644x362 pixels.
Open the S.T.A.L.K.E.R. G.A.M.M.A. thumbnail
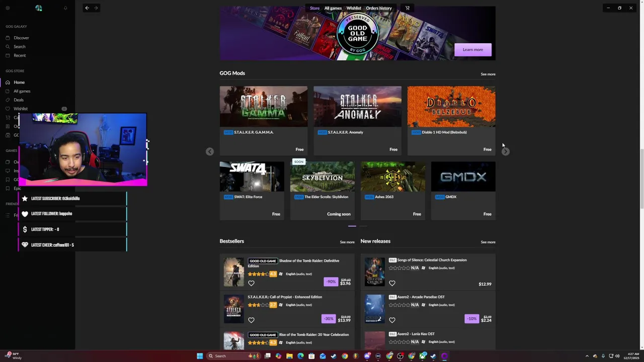[264, 106]
